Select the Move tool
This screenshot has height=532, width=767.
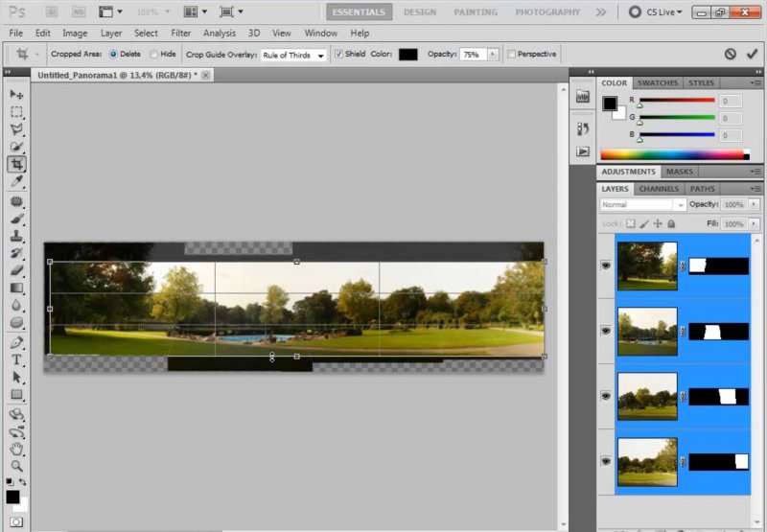pyautogui.click(x=16, y=94)
